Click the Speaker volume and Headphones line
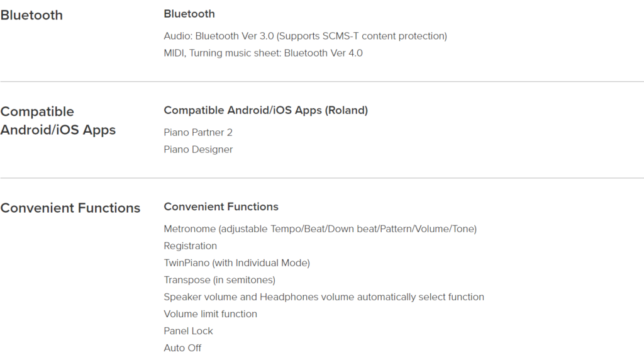 click(324, 297)
